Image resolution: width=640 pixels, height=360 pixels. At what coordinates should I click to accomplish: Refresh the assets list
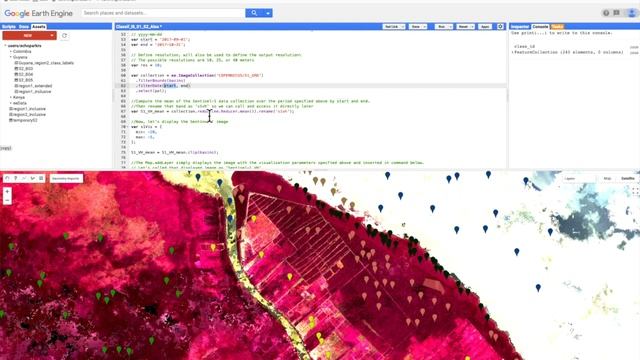coord(64,36)
